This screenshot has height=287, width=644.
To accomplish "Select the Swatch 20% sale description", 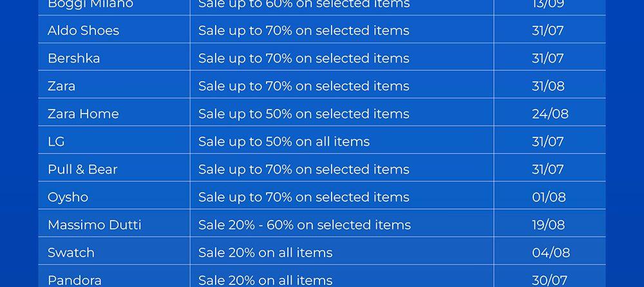I will (265, 252).
